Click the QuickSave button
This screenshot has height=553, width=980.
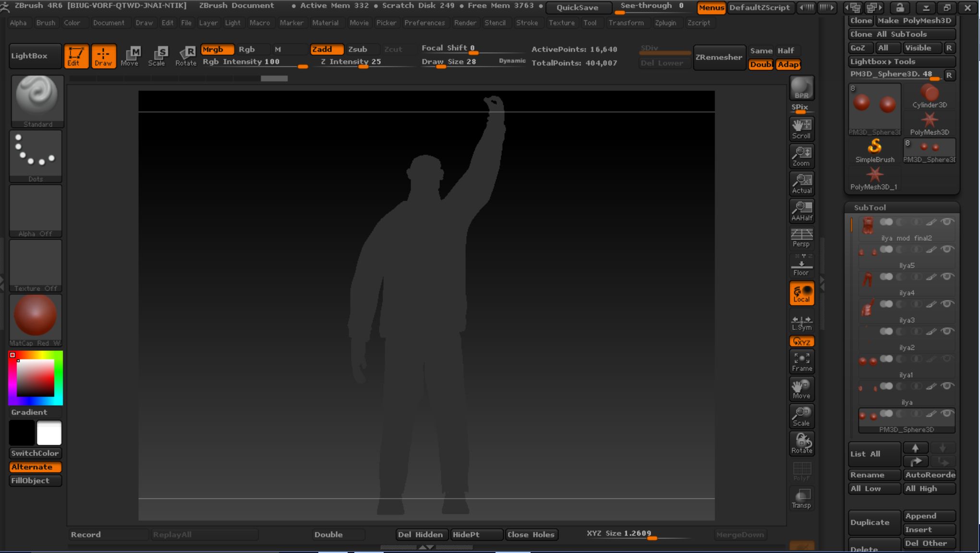[x=579, y=7]
